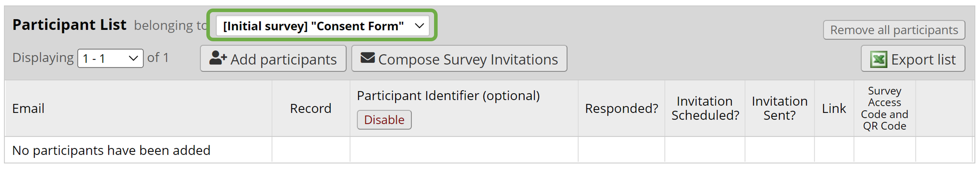Click the Invitation Scheduled? column header
Screen dimensions: 980x169
(x=705, y=109)
